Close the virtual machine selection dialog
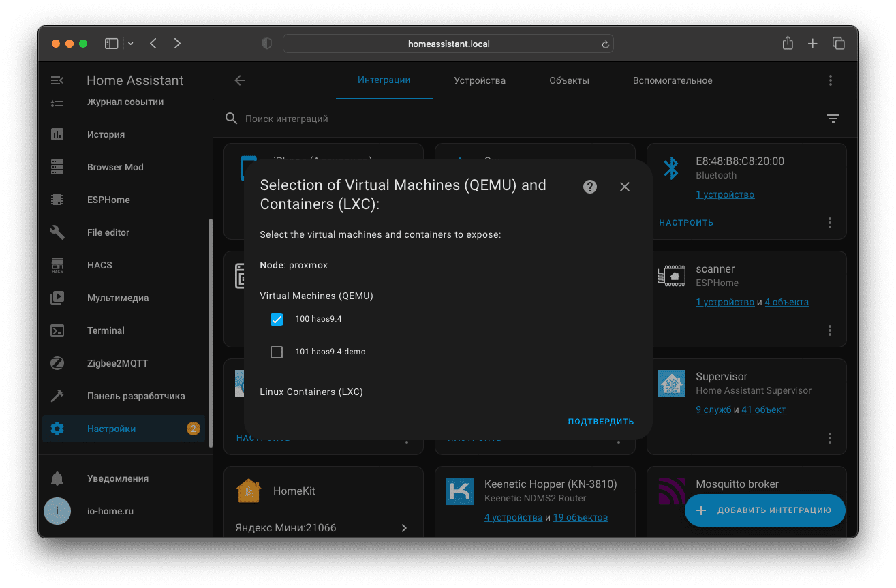Viewport: 896px width, 588px height. click(x=625, y=187)
